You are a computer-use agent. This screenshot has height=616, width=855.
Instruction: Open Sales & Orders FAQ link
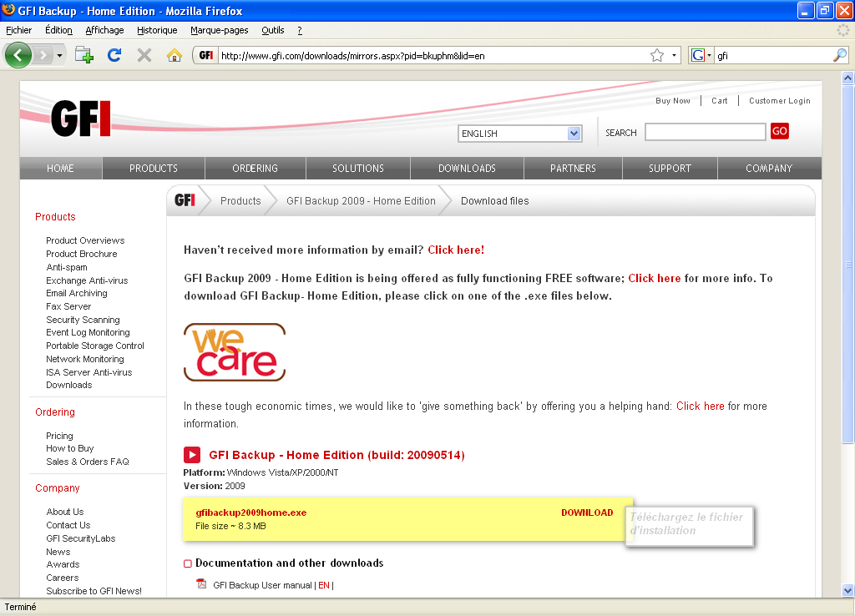(87, 462)
